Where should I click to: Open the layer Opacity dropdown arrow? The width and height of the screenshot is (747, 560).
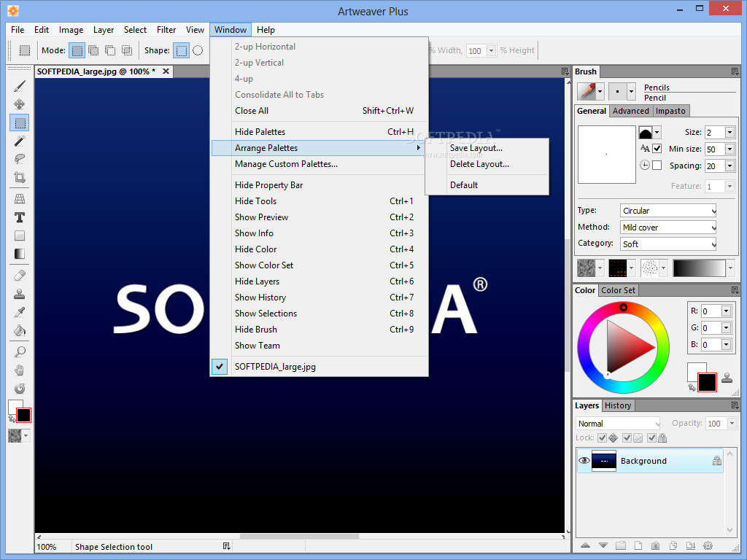click(732, 424)
